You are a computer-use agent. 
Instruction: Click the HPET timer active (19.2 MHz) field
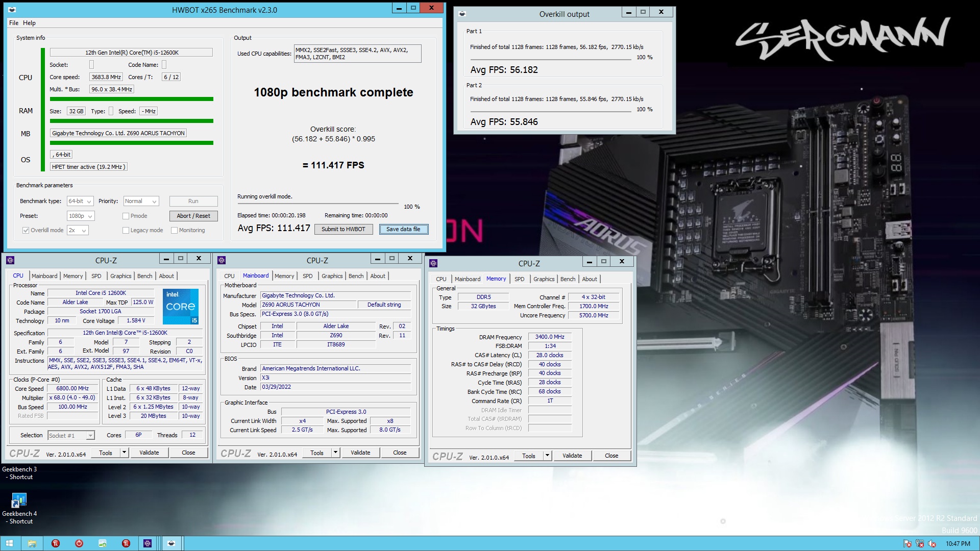(x=88, y=167)
